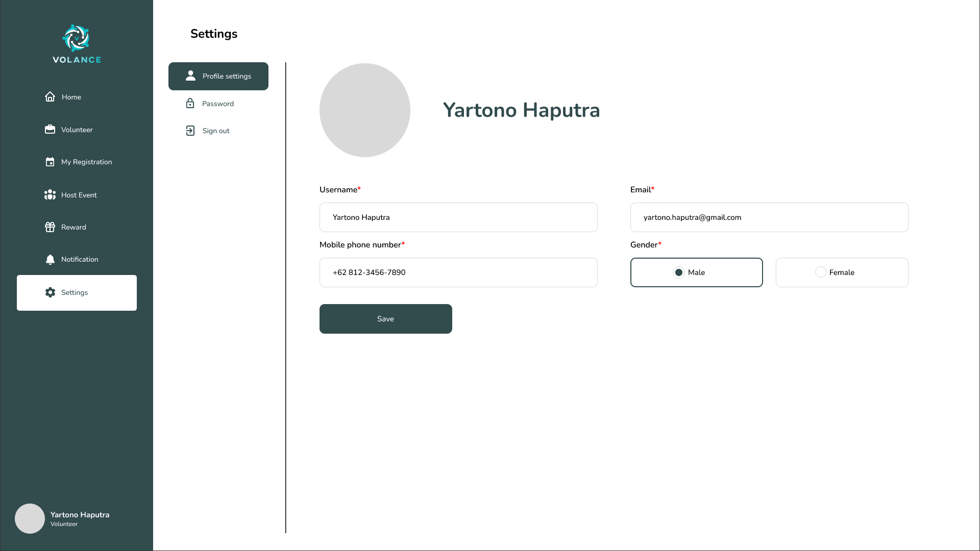Screen dimensions: 980x551
Task: Click the Reward gift icon
Action: pos(50,227)
